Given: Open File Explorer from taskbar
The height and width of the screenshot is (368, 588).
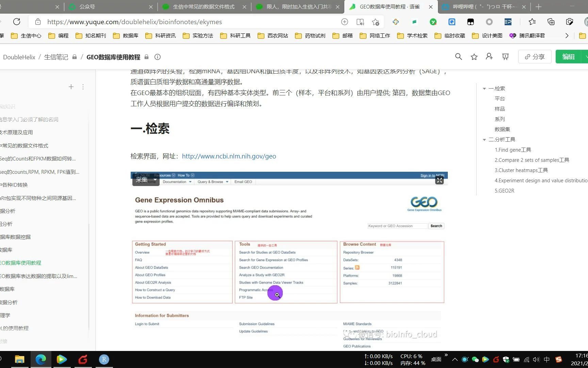Looking at the screenshot, I should pos(19,359).
